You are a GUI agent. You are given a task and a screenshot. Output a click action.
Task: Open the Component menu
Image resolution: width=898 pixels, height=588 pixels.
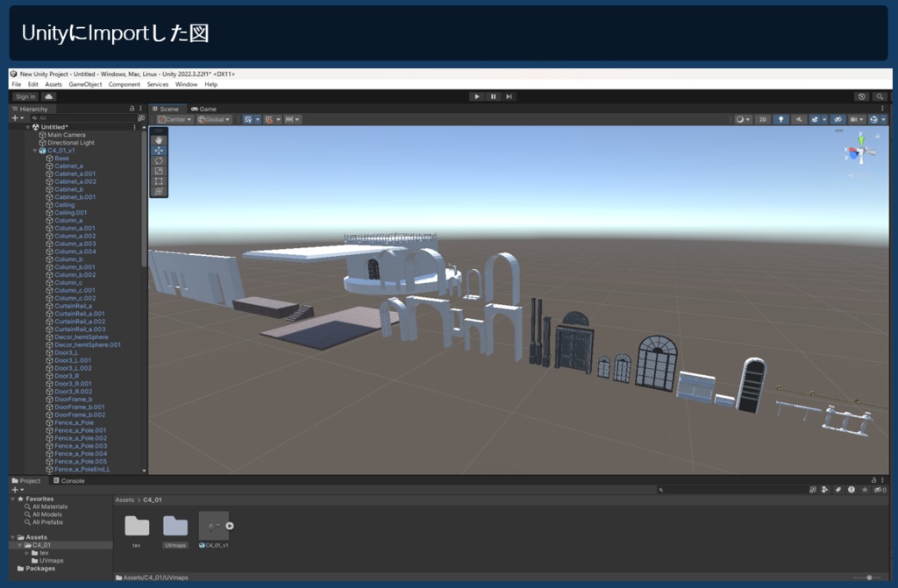click(125, 84)
